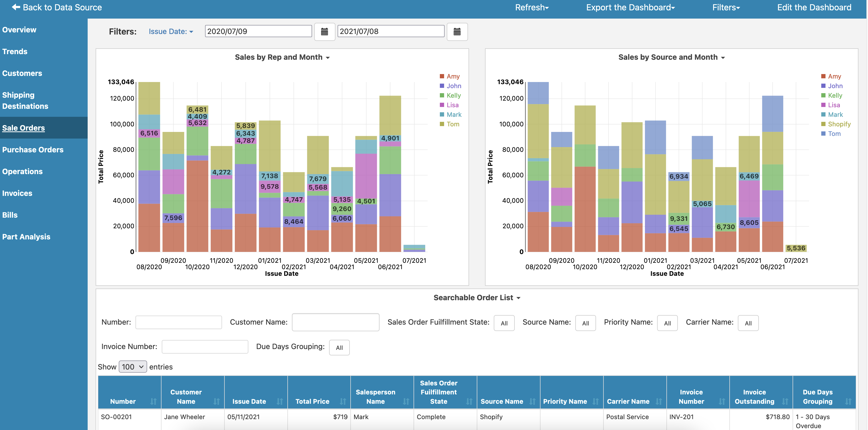Open the Show entries count dropdown
The image size is (868, 430).
132,366
